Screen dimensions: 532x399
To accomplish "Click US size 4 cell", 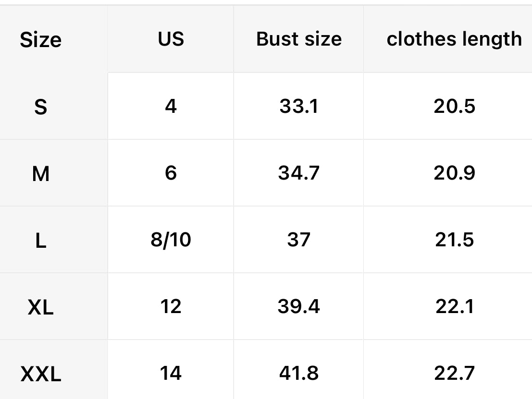I will [x=171, y=106].
